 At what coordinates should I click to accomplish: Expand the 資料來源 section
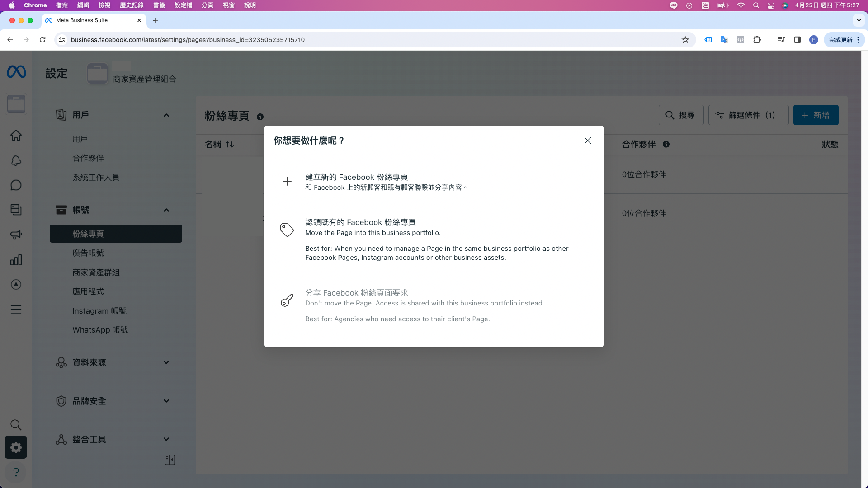[166, 362]
